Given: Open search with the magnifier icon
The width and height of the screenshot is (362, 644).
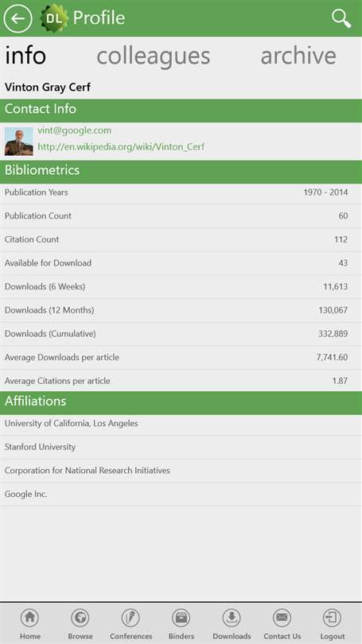Looking at the screenshot, I should [341, 18].
